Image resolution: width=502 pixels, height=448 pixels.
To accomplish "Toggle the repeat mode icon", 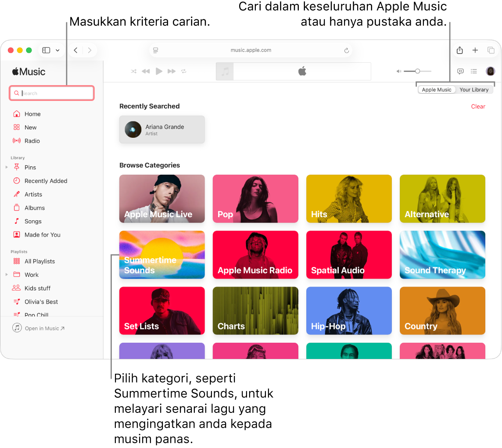I will click(x=184, y=71).
